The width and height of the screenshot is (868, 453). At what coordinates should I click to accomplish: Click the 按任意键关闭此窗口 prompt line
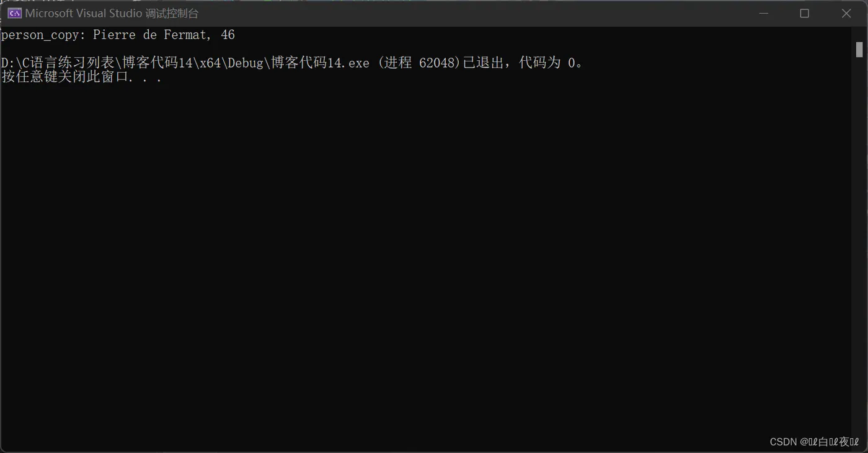click(82, 78)
